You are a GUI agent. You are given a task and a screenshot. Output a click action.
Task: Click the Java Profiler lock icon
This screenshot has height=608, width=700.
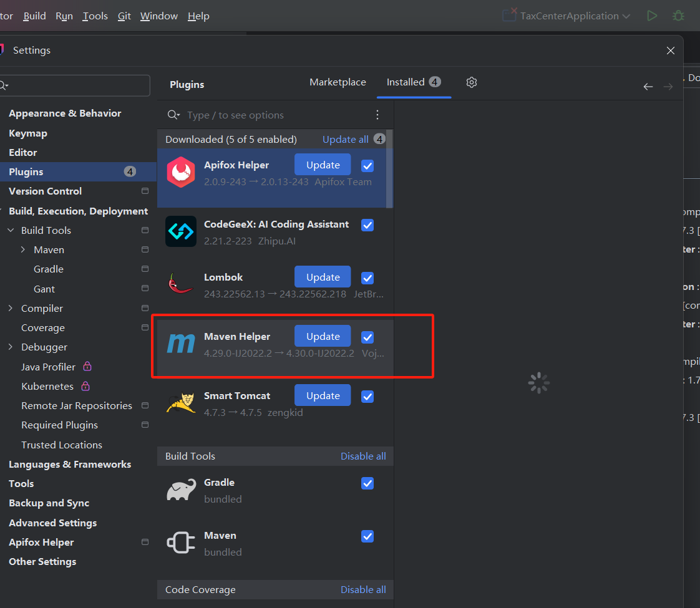pyautogui.click(x=87, y=366)
